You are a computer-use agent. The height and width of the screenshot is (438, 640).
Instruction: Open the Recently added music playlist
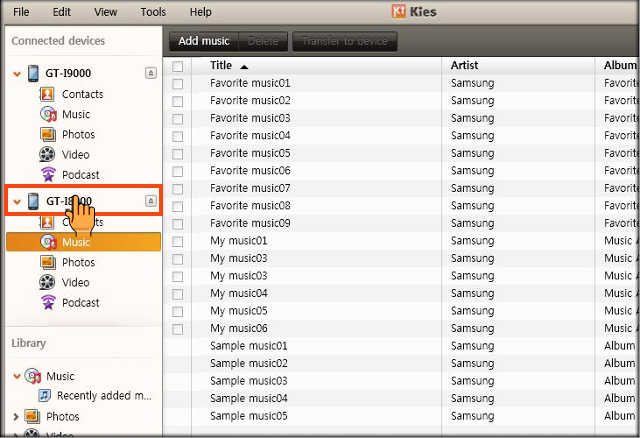coord(104,396)
